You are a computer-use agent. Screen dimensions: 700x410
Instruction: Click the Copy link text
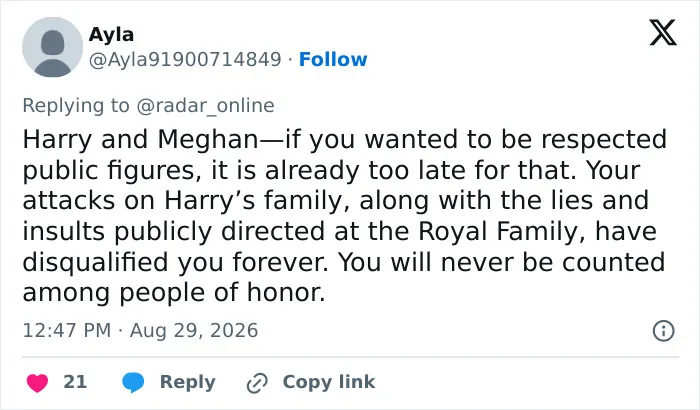[329, 382]
